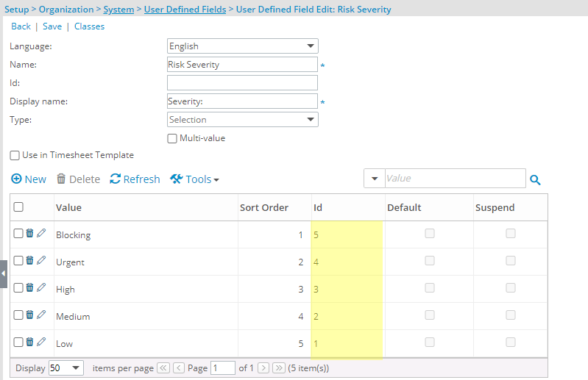Click the New button
Screen dimensions: 588x380
click(x=29, y=179)
